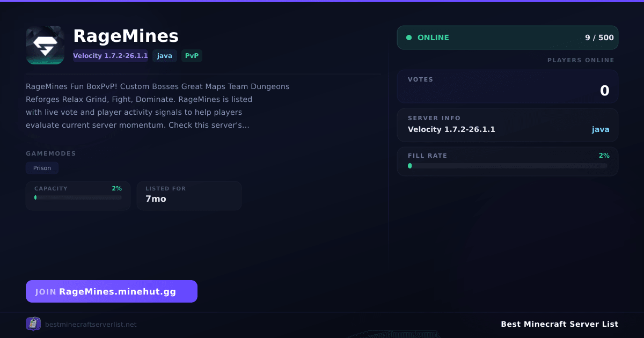
Task: Click the RageMines description text
Action: click(158, 106)
